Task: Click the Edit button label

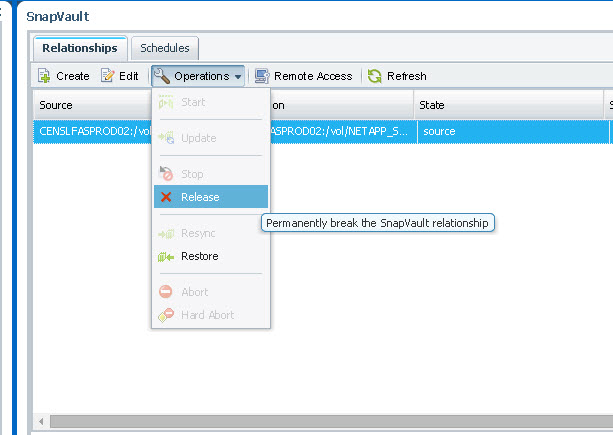Action: 129,76
